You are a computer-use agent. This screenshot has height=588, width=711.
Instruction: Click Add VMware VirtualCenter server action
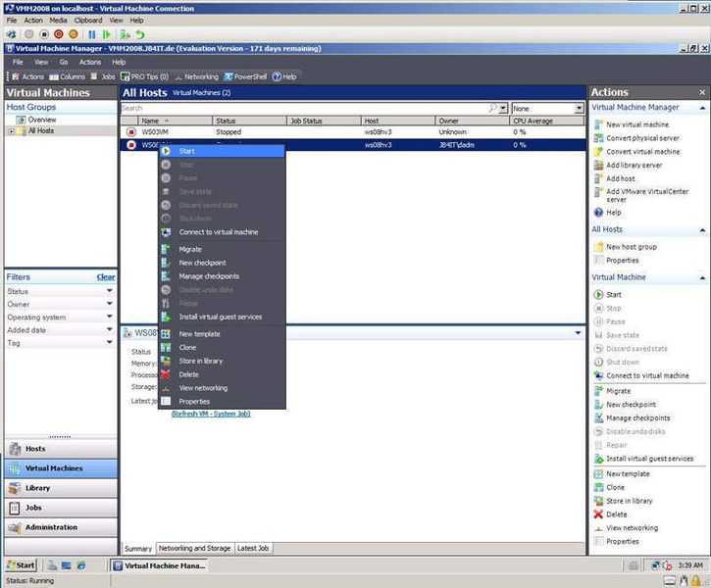click(x=647, y=195)
